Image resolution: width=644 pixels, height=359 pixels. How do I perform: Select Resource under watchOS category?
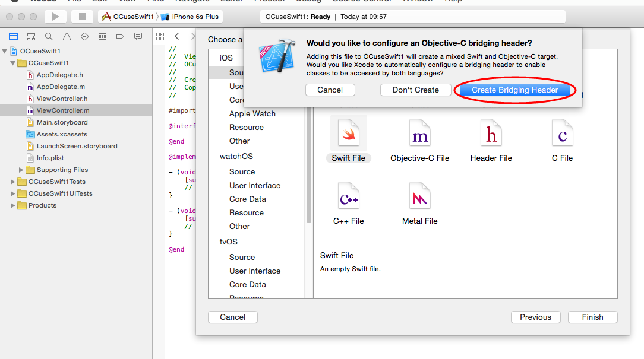point(247,212)
